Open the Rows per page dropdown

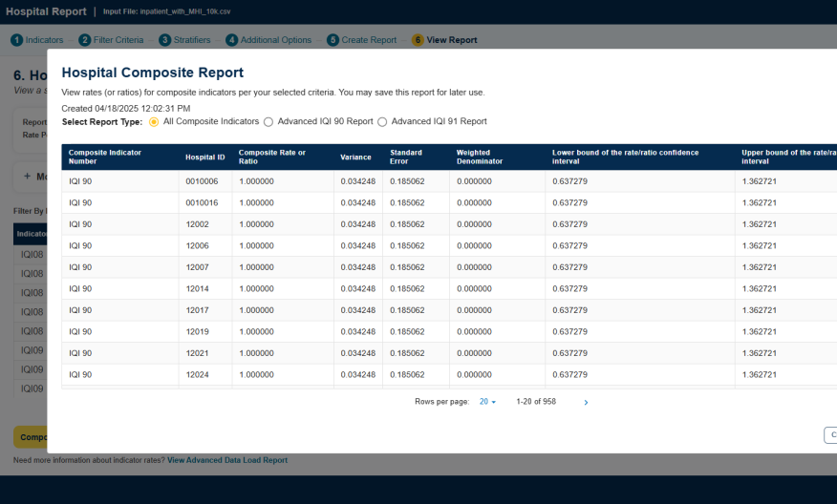487,402
